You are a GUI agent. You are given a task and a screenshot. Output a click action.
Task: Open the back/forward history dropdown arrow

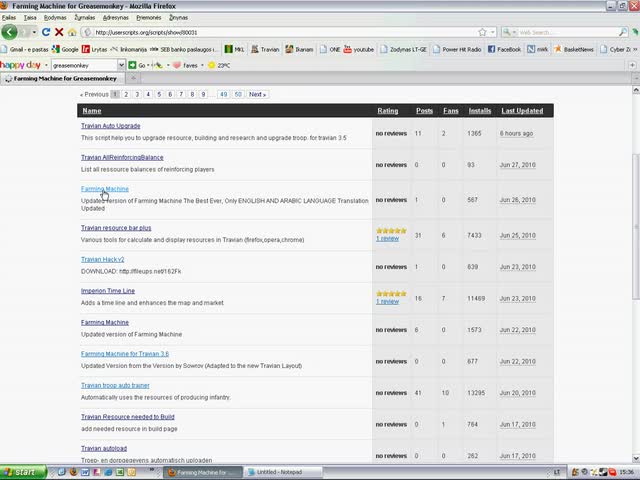point(34,32)
